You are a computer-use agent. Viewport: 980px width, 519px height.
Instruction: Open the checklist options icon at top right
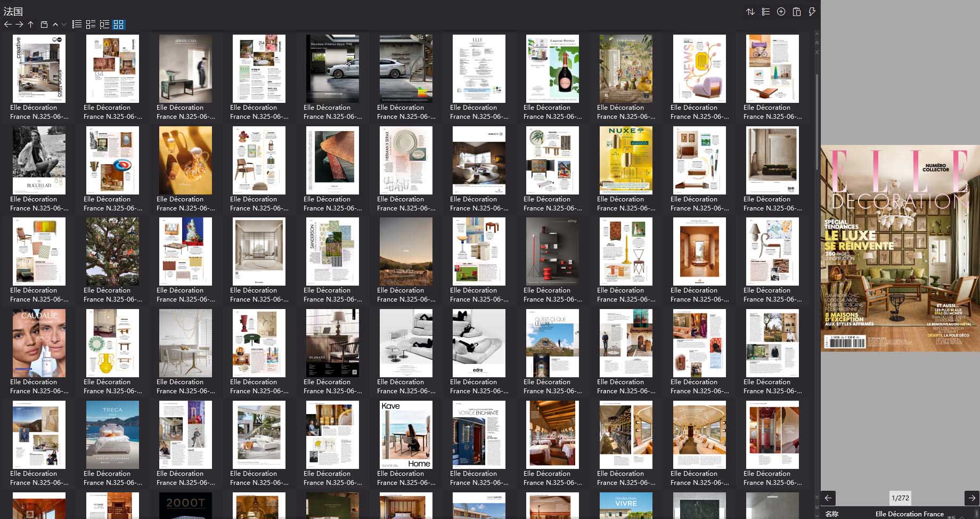pos(766,12)
